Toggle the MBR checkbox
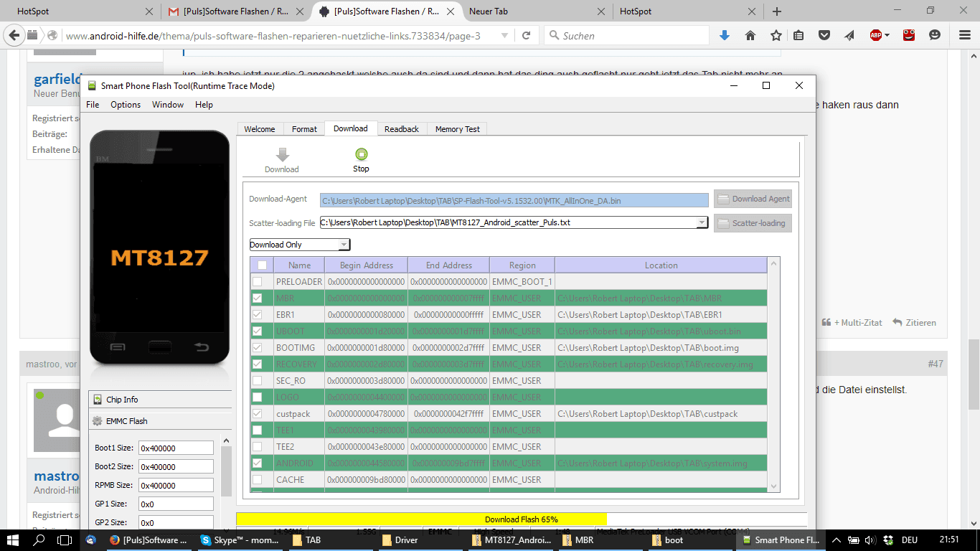The width and height of the screenshot is (980, 551). point(257,298)
